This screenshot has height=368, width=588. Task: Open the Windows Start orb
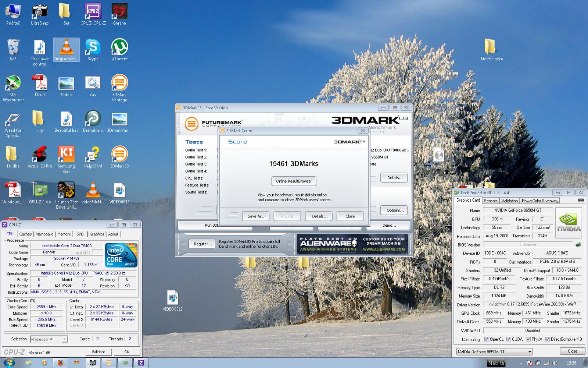point(9,362)
